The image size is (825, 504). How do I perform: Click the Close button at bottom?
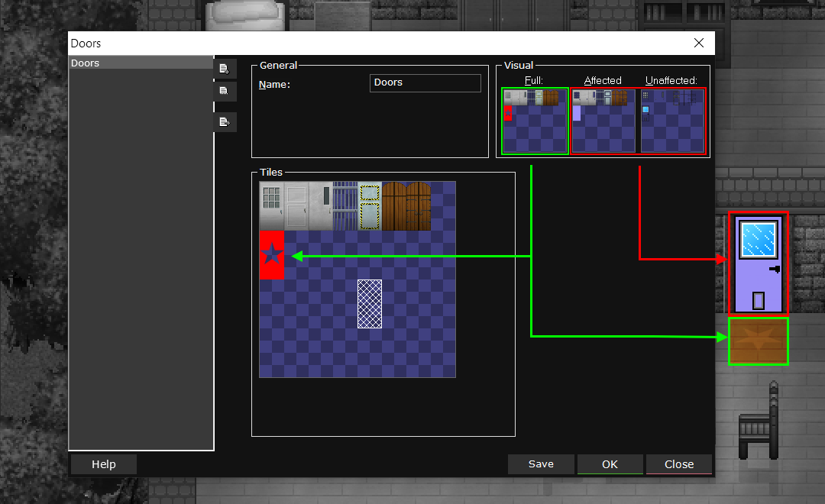point(679,464)
